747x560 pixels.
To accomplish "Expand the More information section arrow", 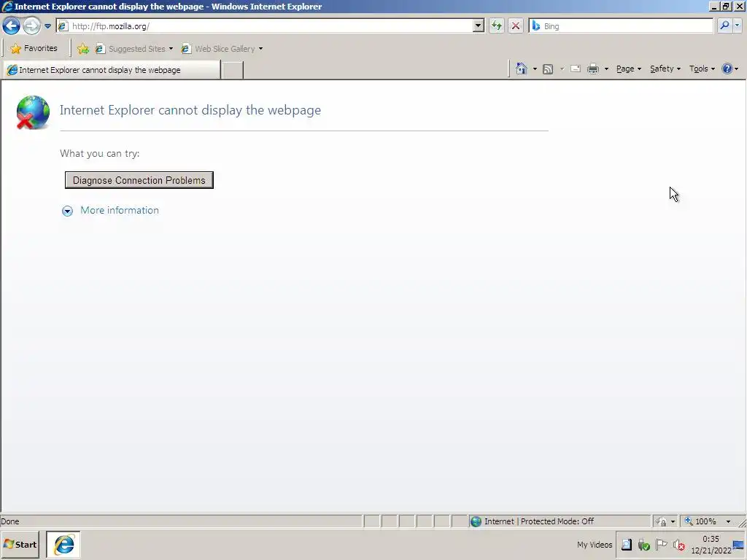I will point(67,211).
